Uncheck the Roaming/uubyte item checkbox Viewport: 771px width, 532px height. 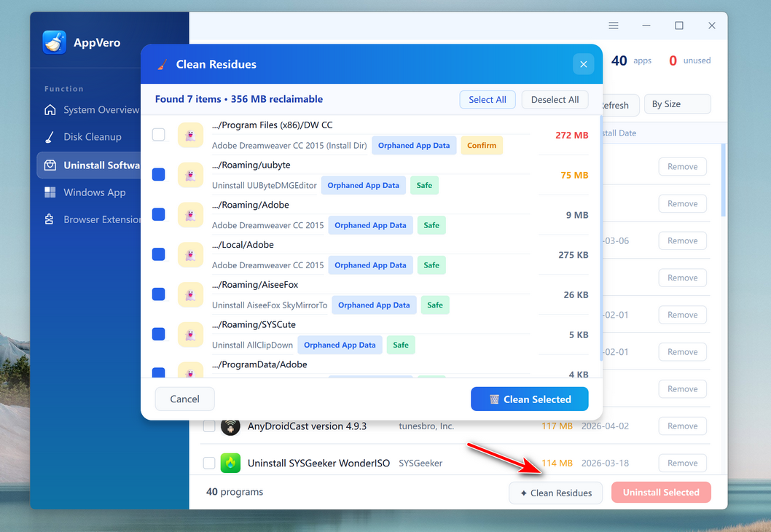pos(158,175)
